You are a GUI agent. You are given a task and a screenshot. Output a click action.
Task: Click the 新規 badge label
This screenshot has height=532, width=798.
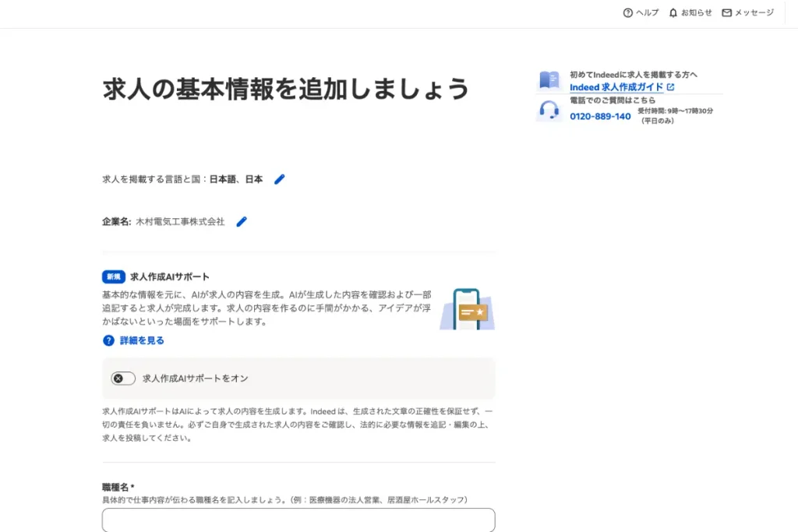114,277
